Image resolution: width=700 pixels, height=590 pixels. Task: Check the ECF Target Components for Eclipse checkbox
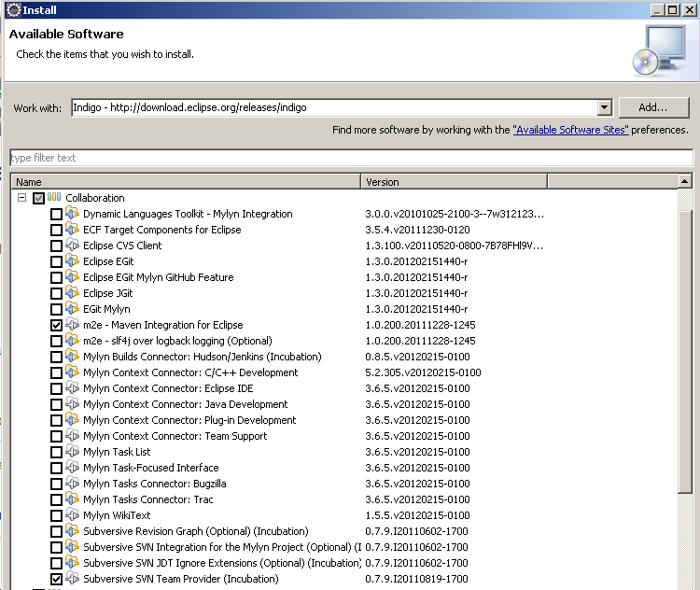click(x=56, y=230)
